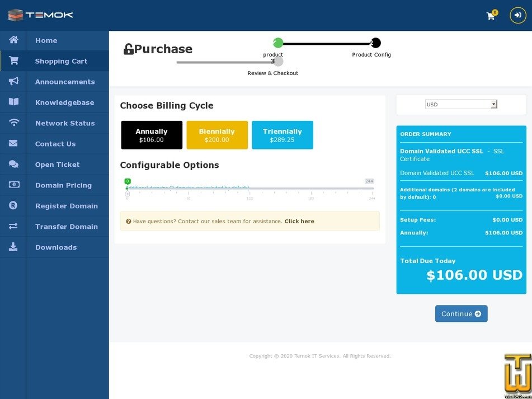This screenshot has width=532, height=399.
Task: Click the Temok logo in header
Action: click(x=40, y=15)
